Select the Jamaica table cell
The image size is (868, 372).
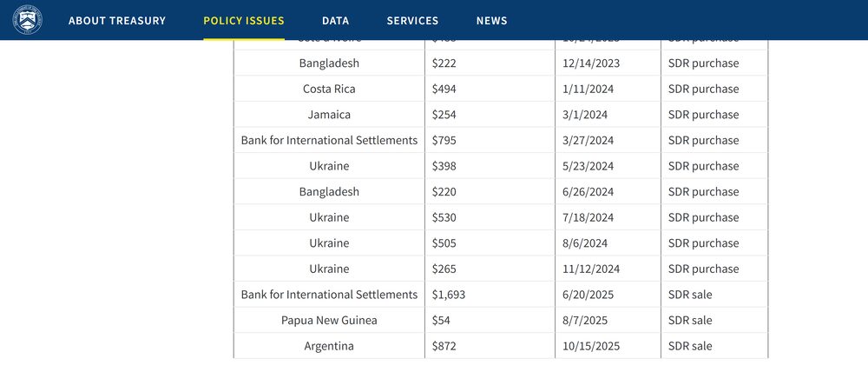(x=329, y=115)
